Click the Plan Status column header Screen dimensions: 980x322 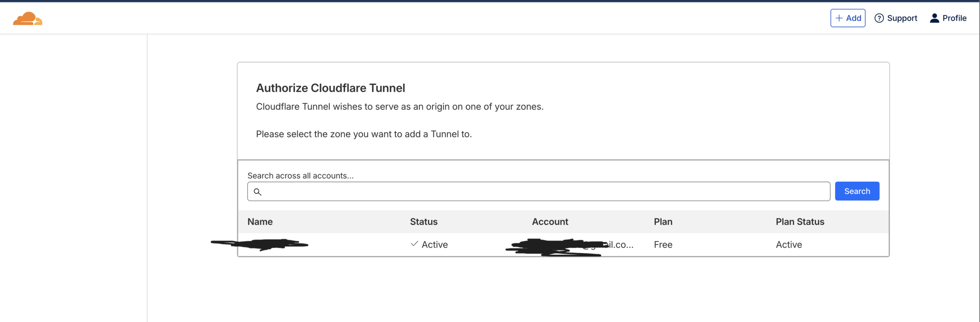800,222
